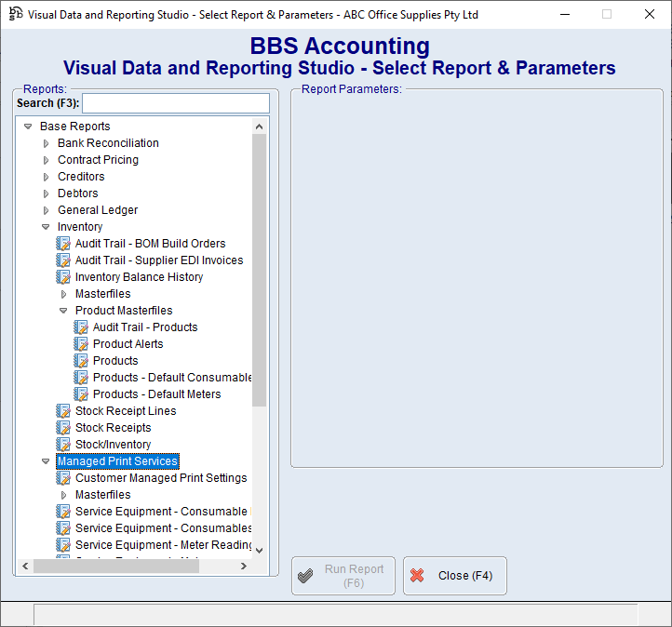Open the Audit Trail - Products report
672x627 pixels.
pyautogui.click(x=145, y=327)
